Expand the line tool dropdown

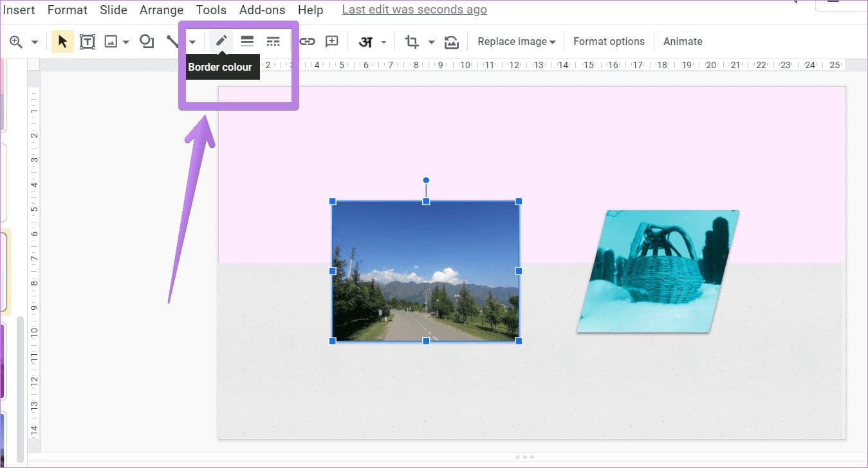[192, 41]
